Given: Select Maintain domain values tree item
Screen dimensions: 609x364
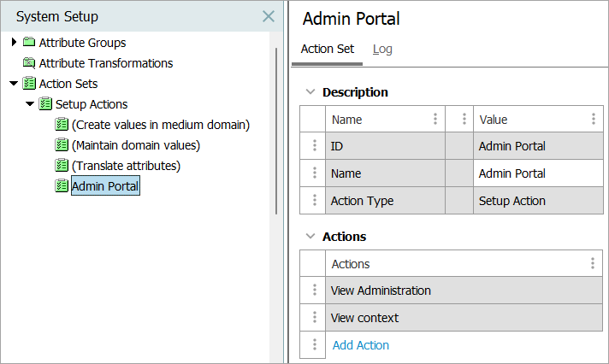Looking at the screenshot, I should point(136,145).
